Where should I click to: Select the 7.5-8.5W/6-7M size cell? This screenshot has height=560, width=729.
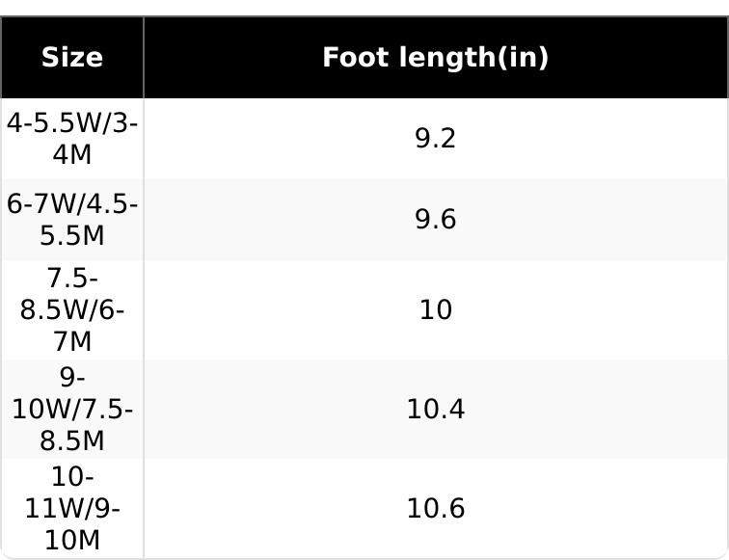[x=72, y=309]
